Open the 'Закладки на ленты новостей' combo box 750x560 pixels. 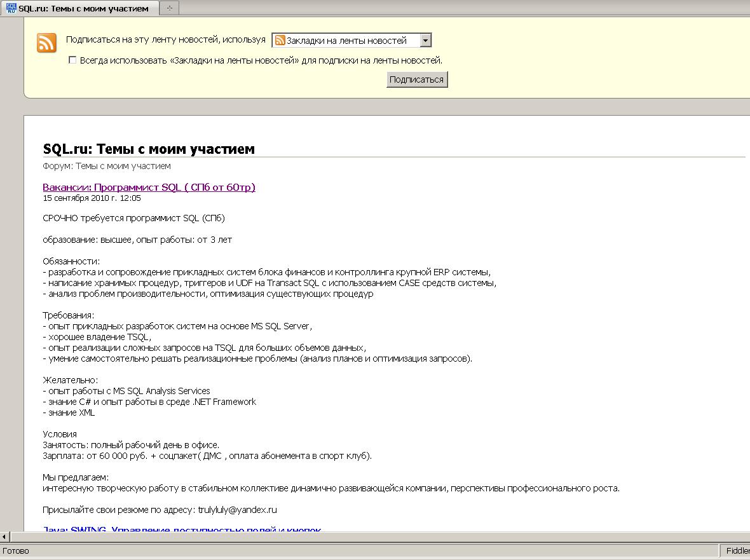click(346, 41)
